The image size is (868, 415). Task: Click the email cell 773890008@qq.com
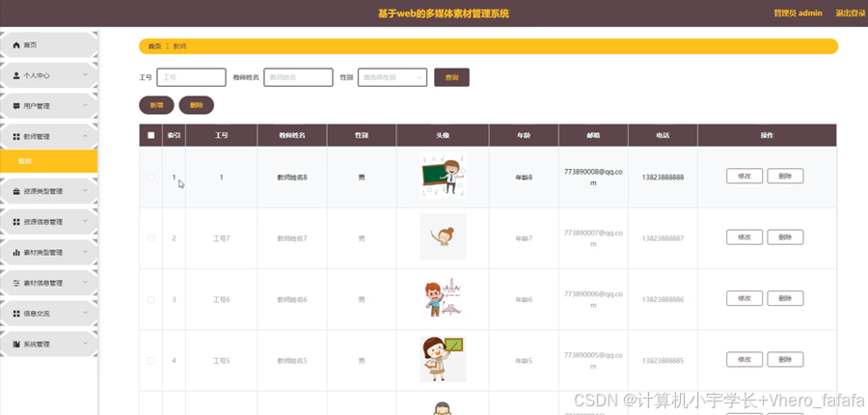tap(593, 178)
